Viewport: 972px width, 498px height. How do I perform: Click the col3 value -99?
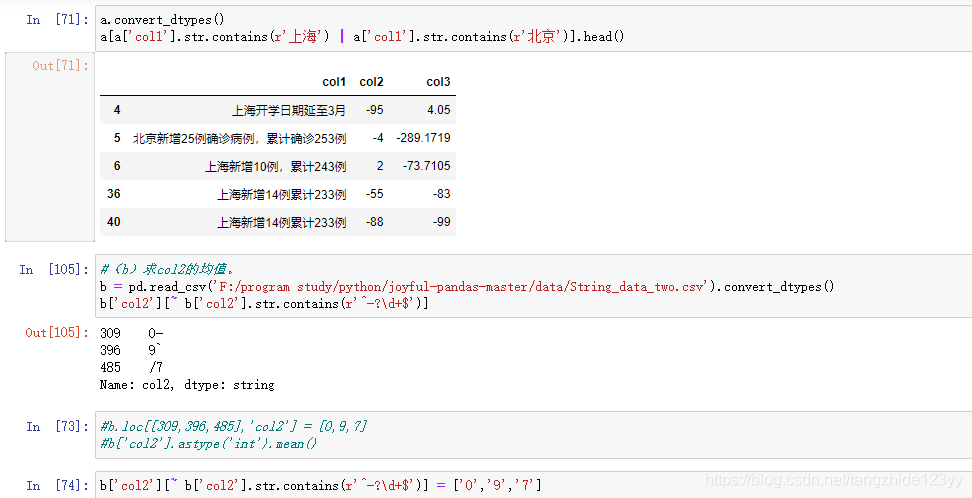click(441, 221)
